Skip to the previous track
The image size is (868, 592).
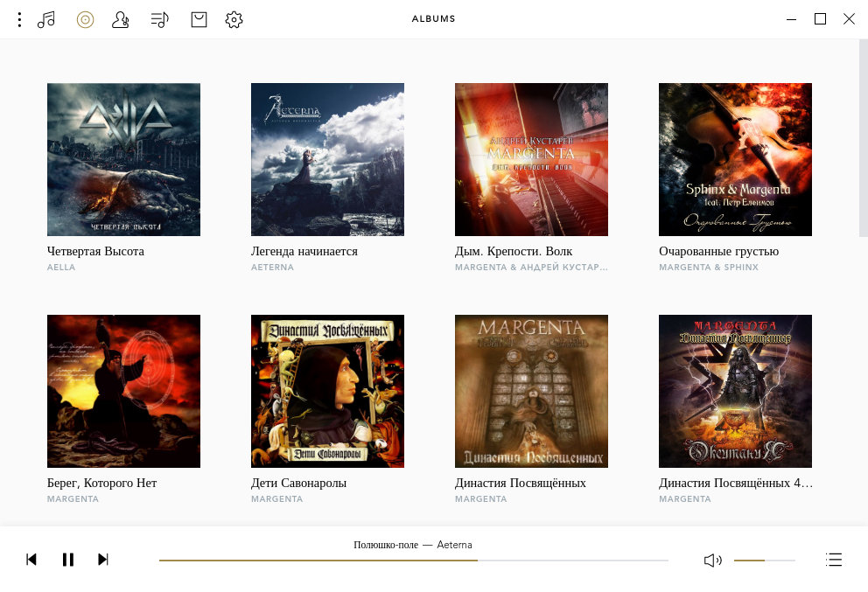pos(31,560)
